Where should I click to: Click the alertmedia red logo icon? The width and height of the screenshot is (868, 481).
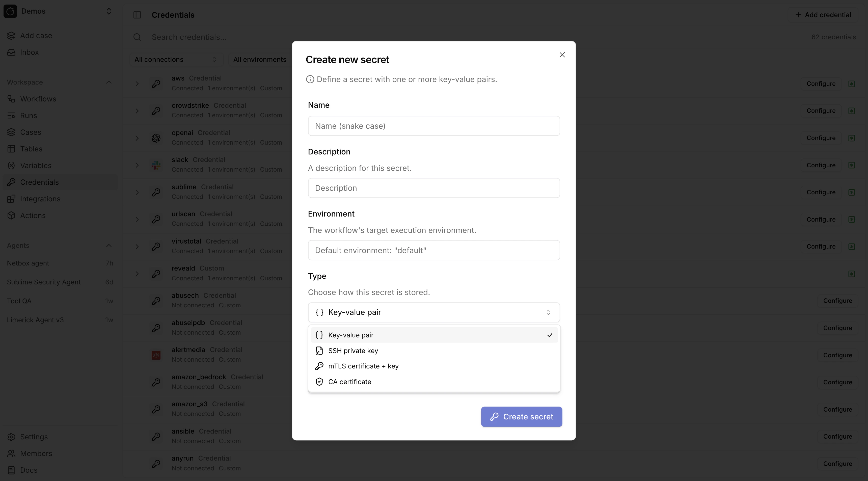click(156, 355)
